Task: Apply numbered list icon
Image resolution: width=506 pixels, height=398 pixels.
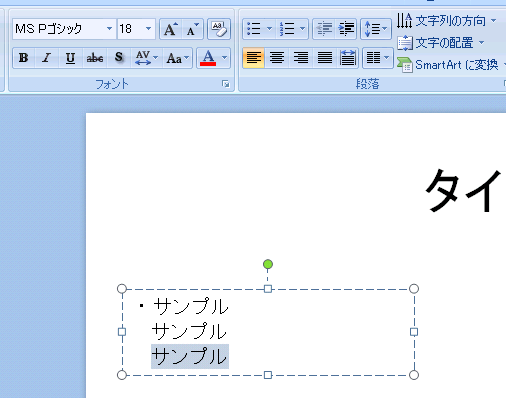Action: tap(287, 29)
